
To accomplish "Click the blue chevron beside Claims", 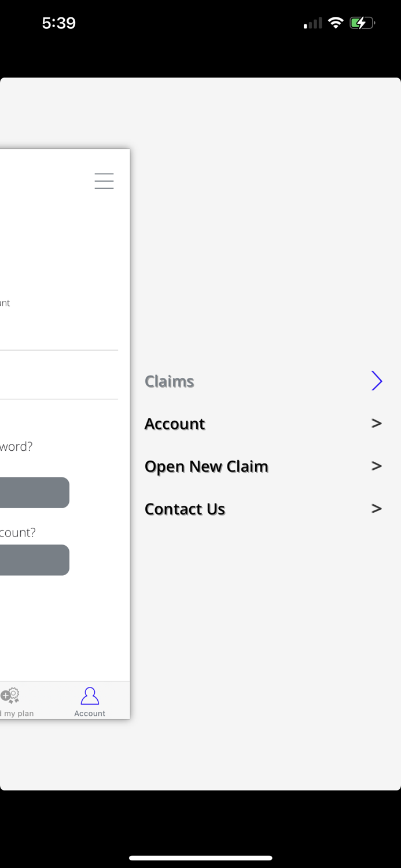I will pyautogui.click(x=377, y=381).
